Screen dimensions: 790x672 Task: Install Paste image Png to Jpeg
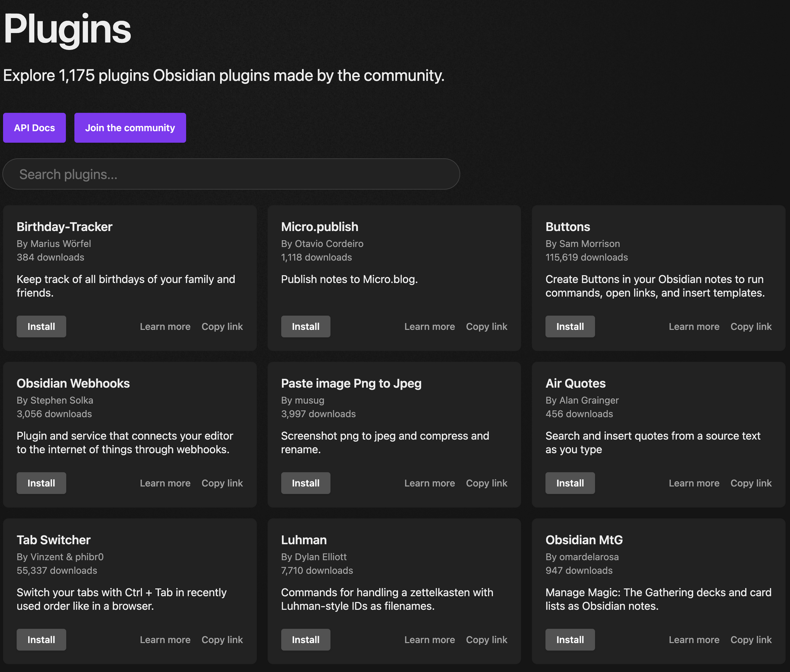point(306,483)
